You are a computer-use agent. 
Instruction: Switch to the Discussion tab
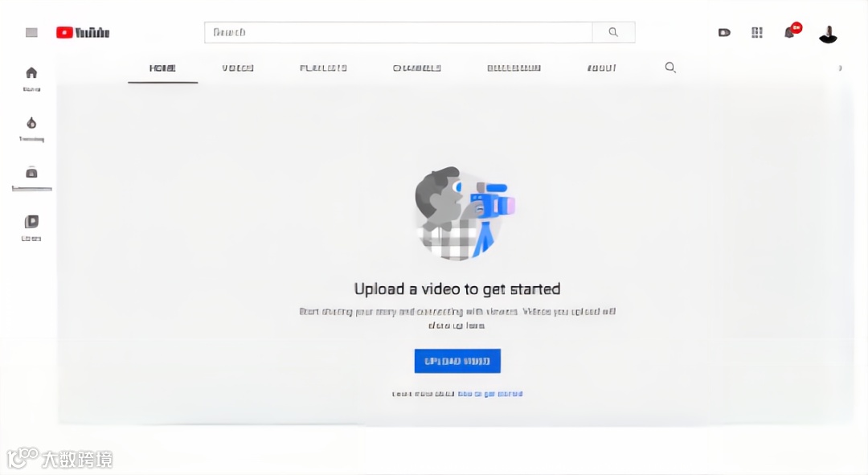pos(514,68)
